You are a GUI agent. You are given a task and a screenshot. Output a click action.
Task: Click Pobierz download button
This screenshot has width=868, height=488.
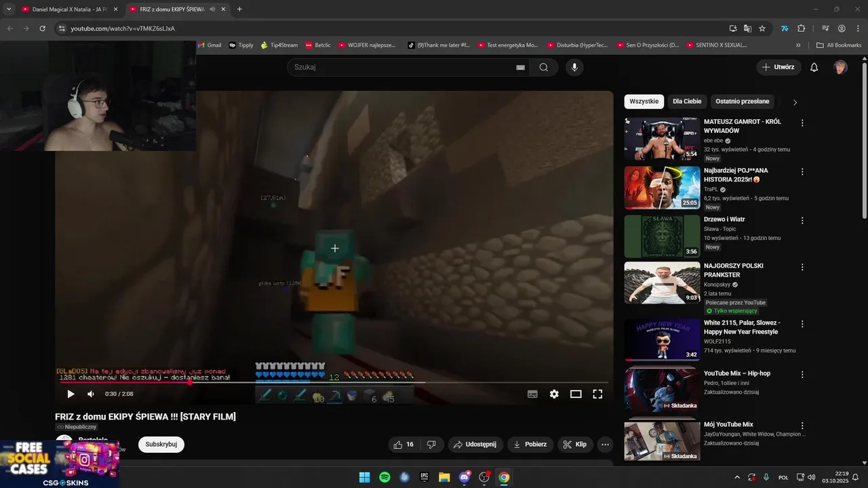[530, 445]
